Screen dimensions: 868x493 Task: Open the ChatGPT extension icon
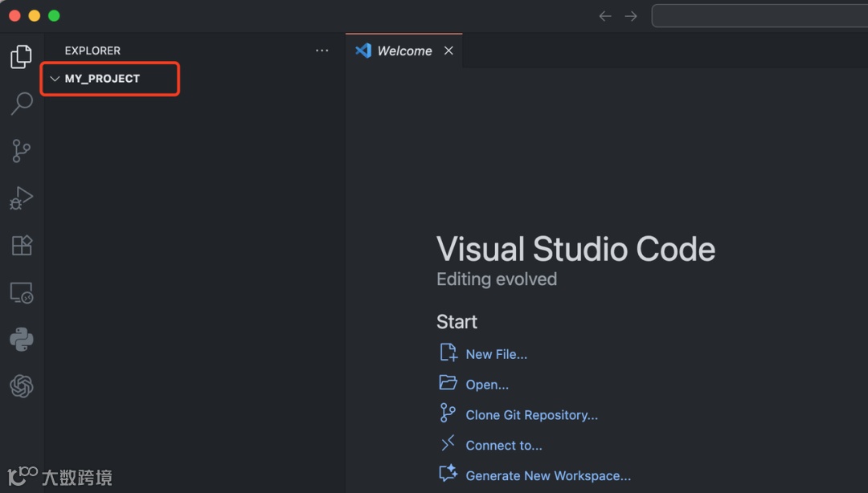coord(22,386)
